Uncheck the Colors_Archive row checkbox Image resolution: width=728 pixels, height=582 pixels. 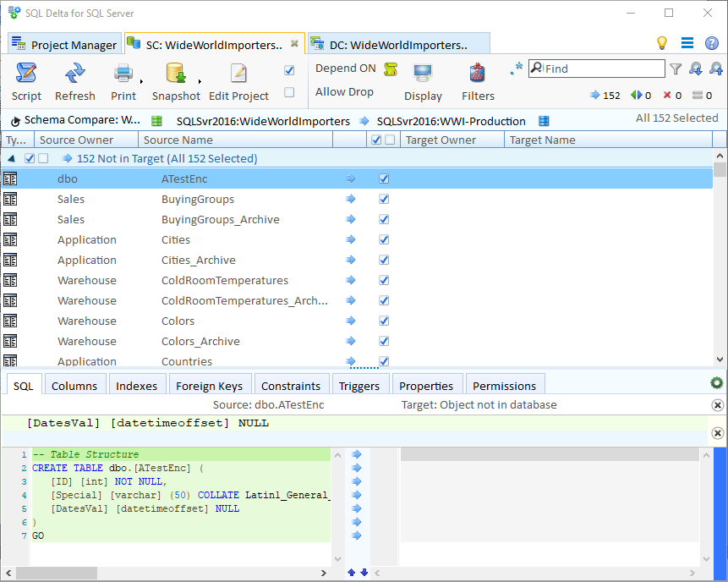[x=384, y=341]
